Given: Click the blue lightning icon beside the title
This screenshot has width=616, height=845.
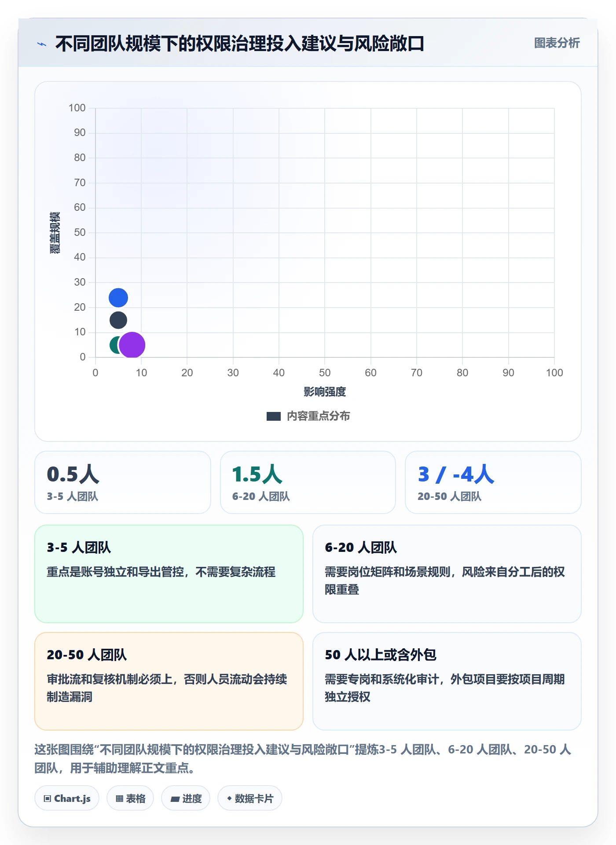Looking at the screenshot, I should pos(42,44).
